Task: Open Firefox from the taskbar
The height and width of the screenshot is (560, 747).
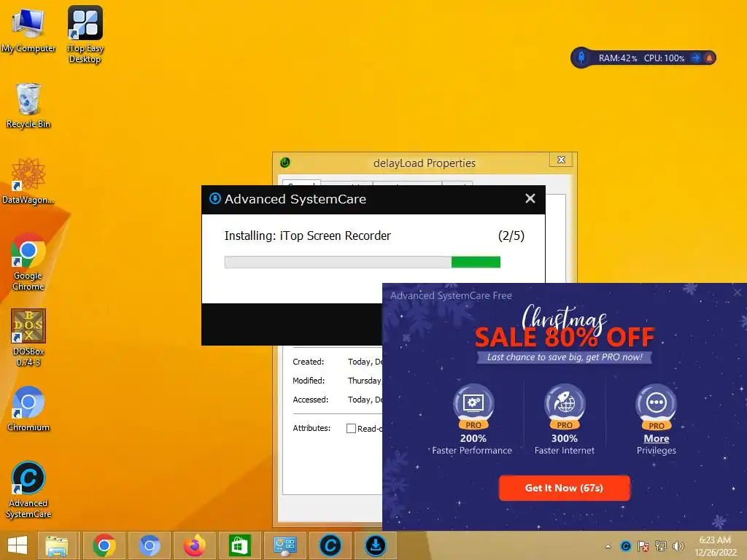Action: coord(194,545)
